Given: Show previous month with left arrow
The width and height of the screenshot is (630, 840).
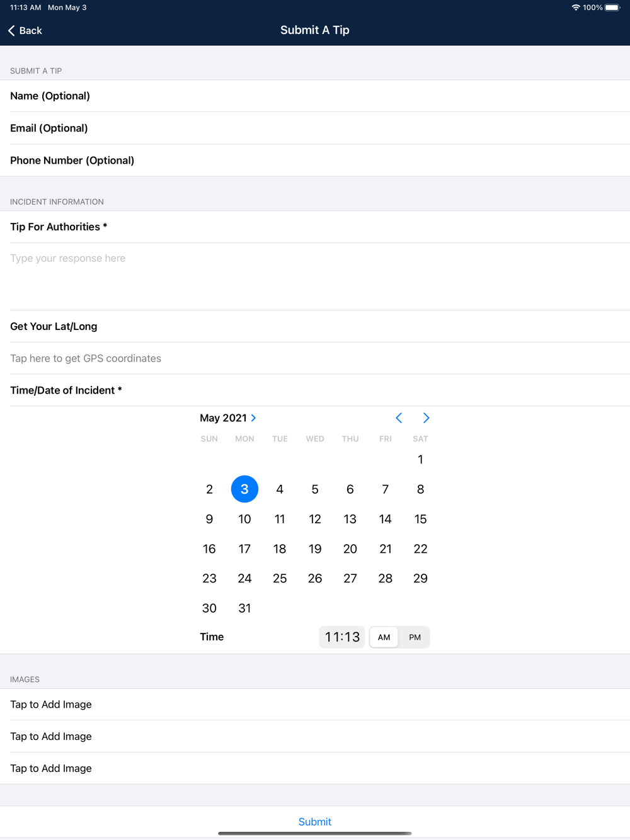Looking at the screenshot, I should [x=399, y=418].
